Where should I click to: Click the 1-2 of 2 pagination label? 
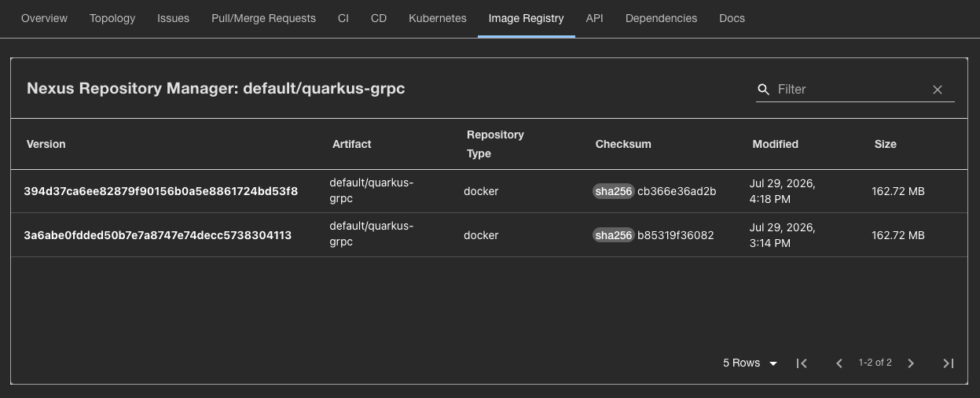(x=875, y=363)
